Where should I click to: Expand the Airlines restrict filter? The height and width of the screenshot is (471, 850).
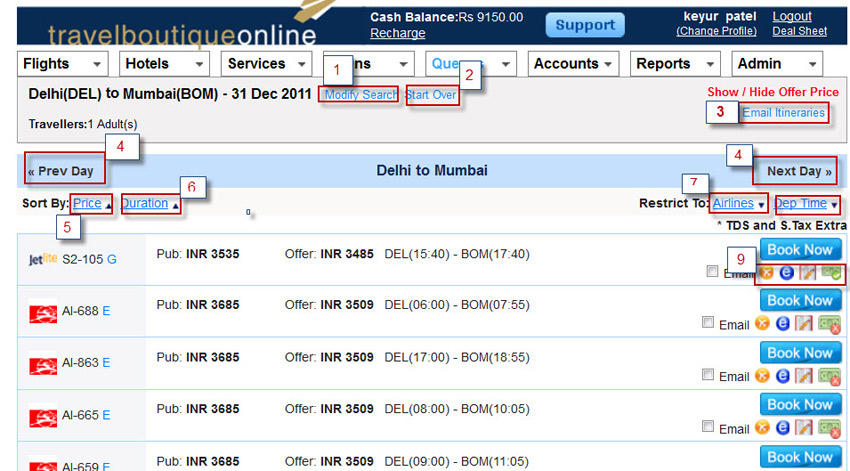738,204
